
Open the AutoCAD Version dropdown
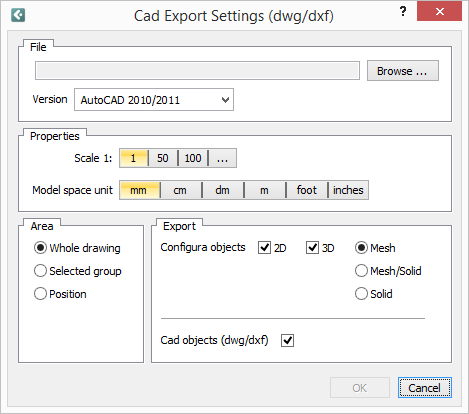[x=154, y=100]
